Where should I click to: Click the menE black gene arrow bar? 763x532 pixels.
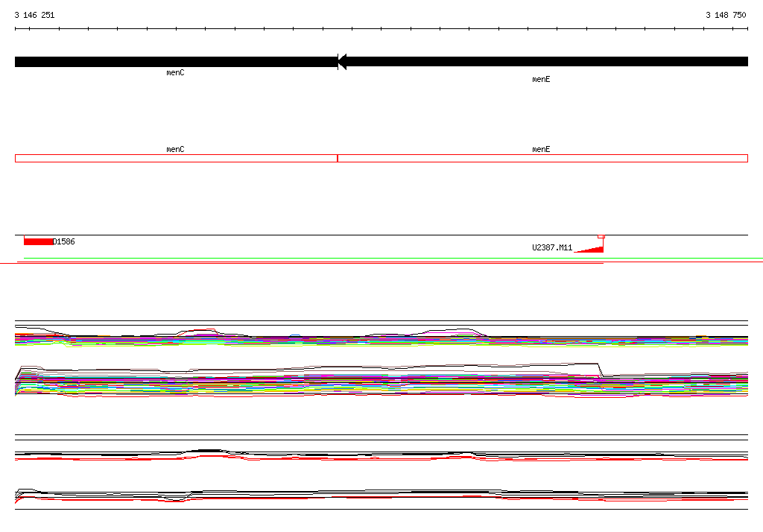tap(543, 61)
